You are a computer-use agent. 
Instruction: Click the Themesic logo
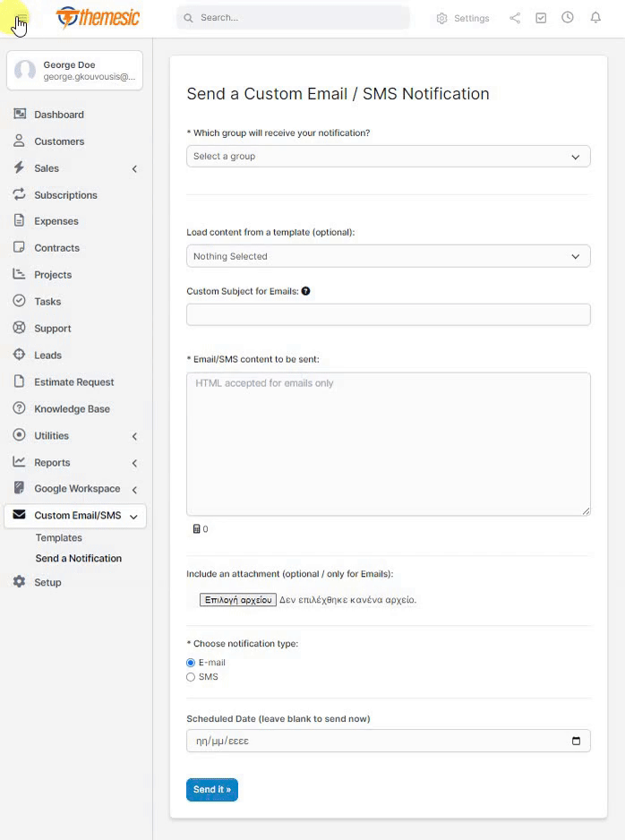(x=98, y=18)
